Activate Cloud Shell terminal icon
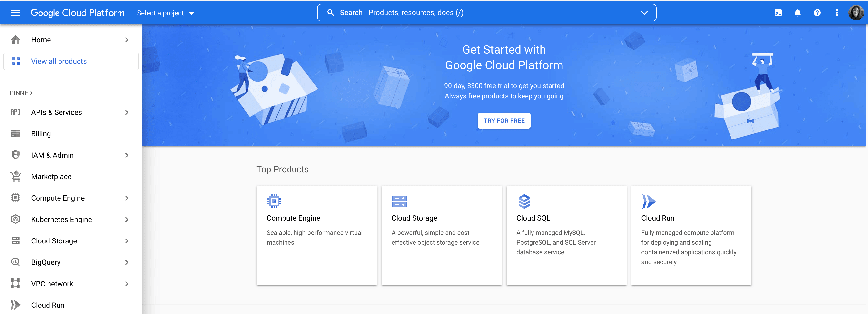This screenshot has height=314, width=868. pos(778,13)
